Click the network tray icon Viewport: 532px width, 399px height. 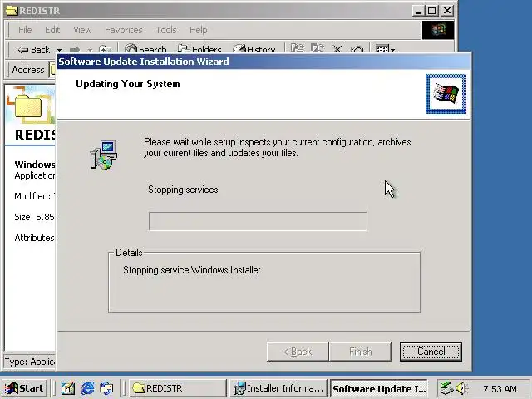446,388
